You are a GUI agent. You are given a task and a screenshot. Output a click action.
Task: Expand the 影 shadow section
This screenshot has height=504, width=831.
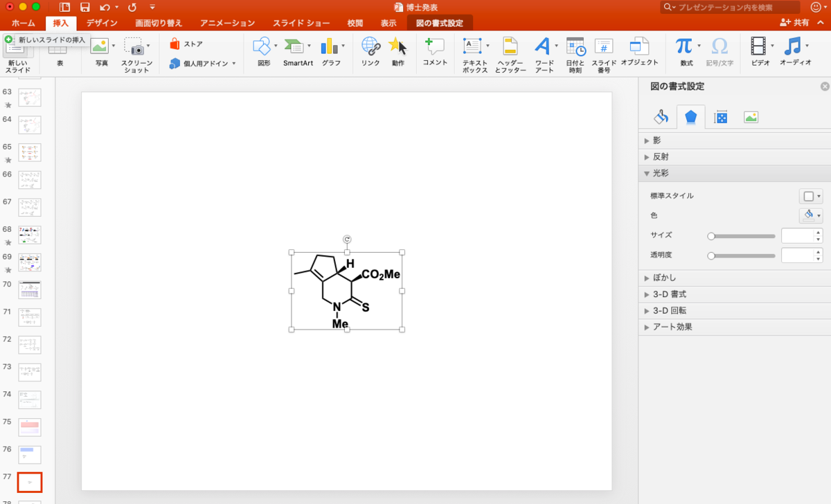(656, 140)
